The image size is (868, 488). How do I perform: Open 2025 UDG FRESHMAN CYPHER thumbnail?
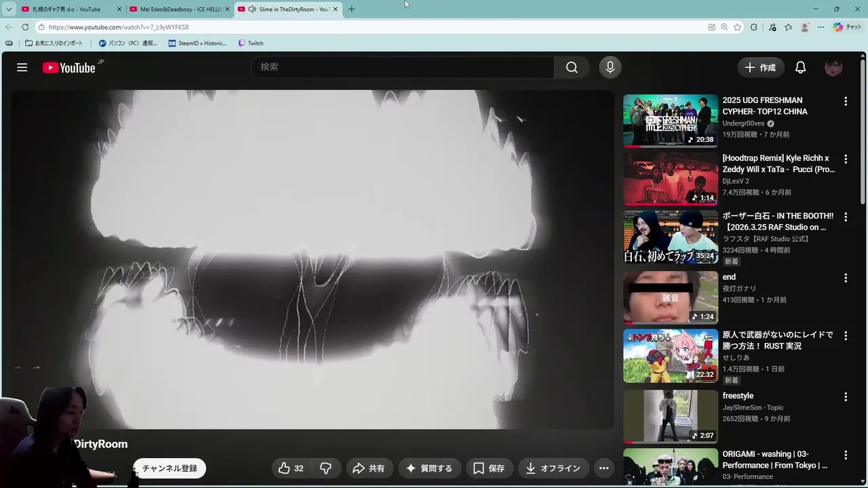(671, 121)
